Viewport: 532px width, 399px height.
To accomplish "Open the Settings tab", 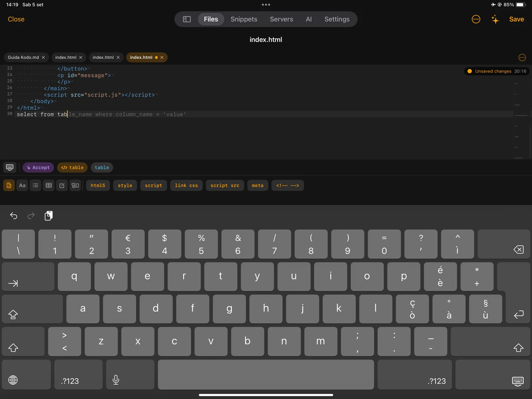I will pos(337,19).
